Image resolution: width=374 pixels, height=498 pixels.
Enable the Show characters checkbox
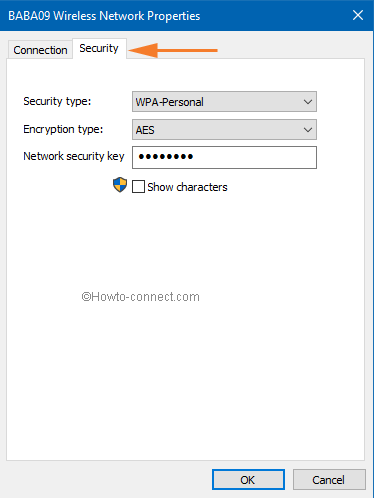(x=138, y=187)
